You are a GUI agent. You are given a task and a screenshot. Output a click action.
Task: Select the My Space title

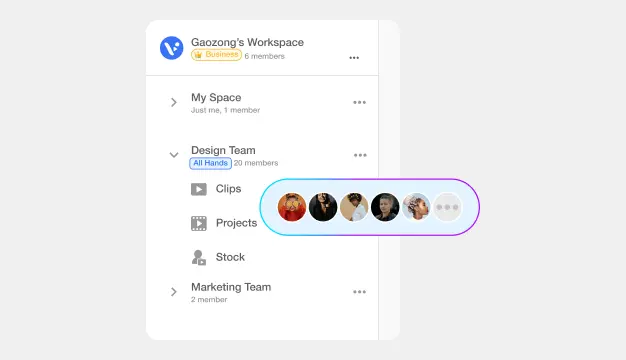pos(216,98)
